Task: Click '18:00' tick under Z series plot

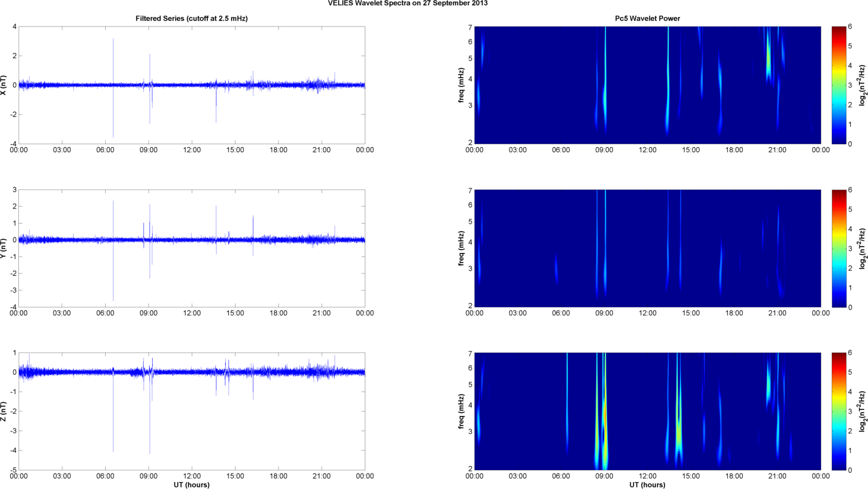Action: coord(279,476)
